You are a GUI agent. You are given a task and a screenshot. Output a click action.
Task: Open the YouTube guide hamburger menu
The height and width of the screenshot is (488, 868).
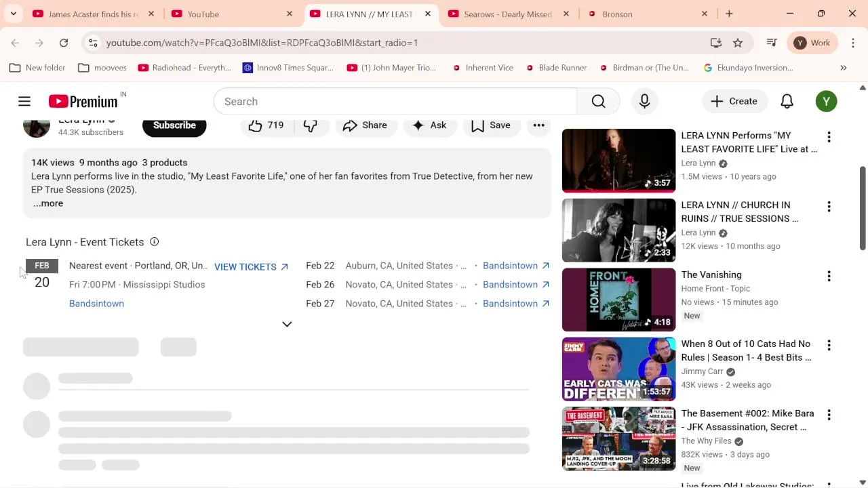[24, 101]
